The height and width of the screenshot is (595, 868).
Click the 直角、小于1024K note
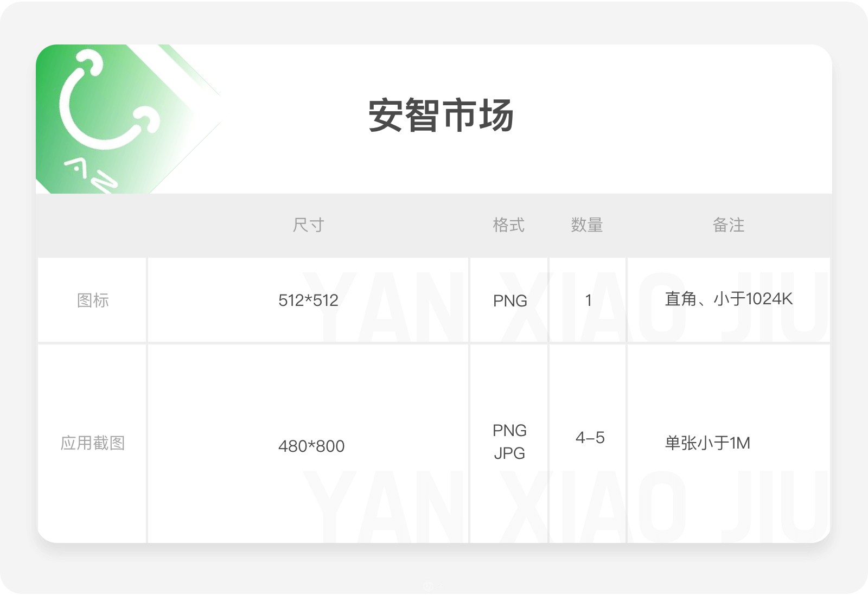[x=729, y=299]
